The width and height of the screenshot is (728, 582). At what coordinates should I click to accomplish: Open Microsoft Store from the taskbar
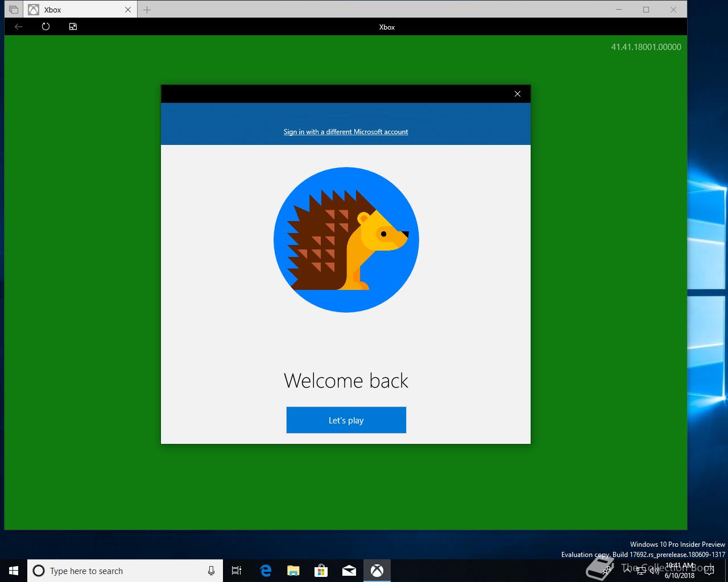321,571
